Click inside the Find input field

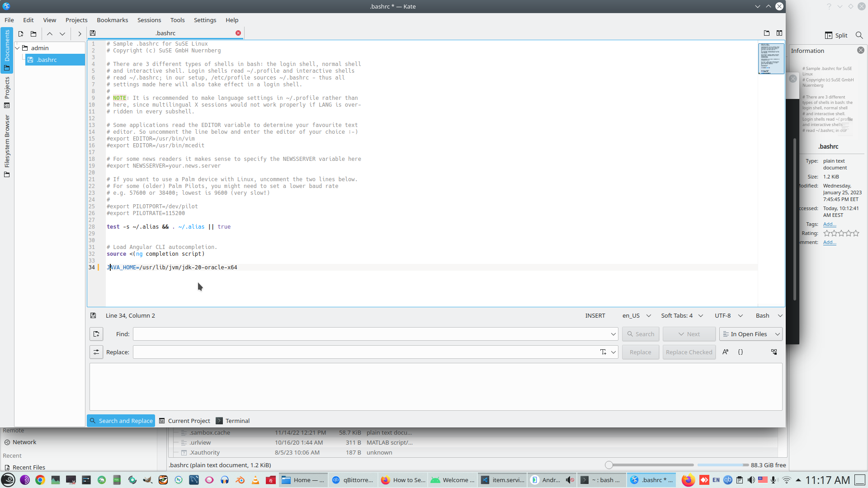click(x=371, y=334)
